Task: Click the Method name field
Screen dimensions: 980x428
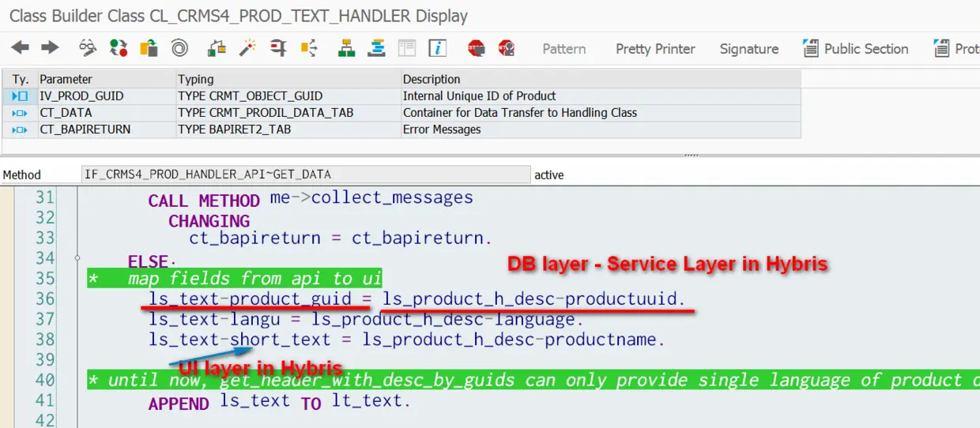Action: click(306, 175)
